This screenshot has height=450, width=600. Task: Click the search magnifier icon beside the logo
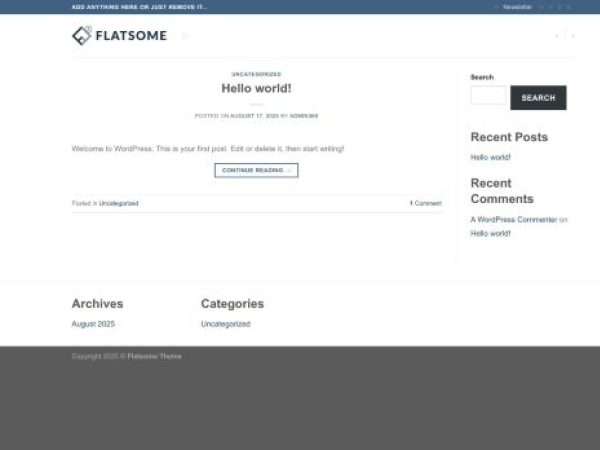185,36
